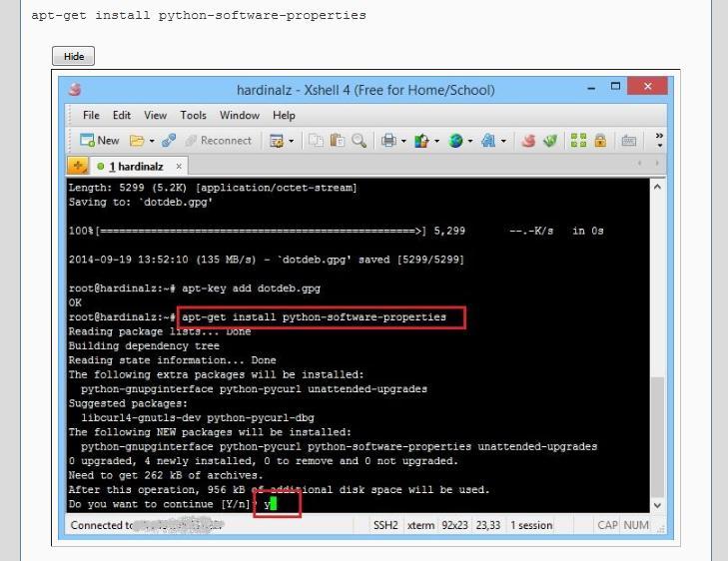Click the xterm status bar entry
Viewport: 728px width, 561px height.
421,525
